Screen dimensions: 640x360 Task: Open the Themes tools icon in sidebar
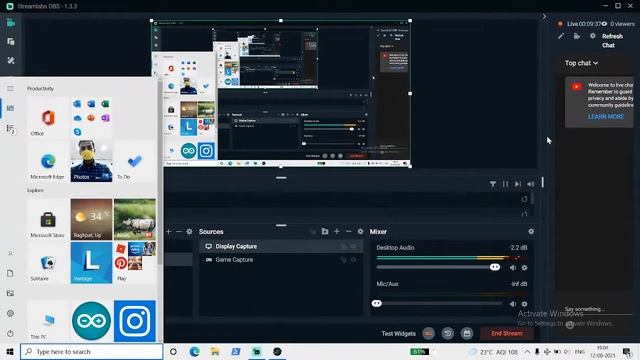[11, 60]
